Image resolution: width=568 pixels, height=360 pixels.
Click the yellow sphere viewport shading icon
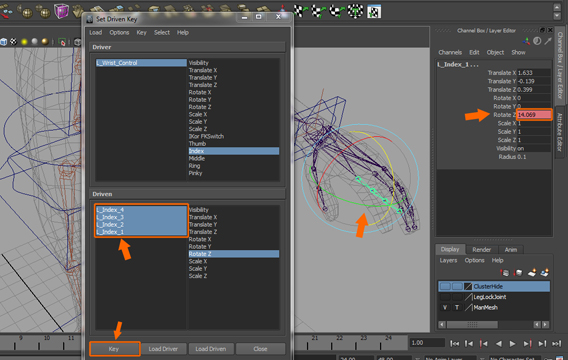pos(24,42)
